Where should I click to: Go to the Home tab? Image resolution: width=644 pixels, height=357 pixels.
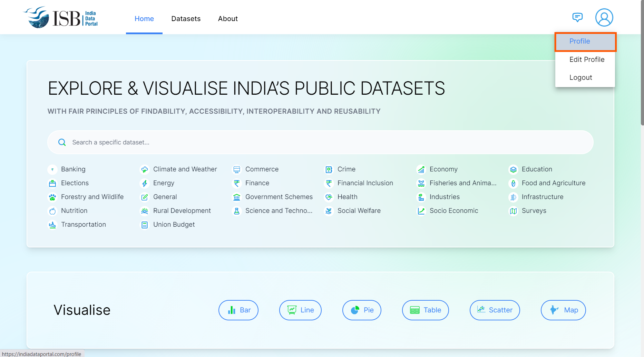pos(144,19)
